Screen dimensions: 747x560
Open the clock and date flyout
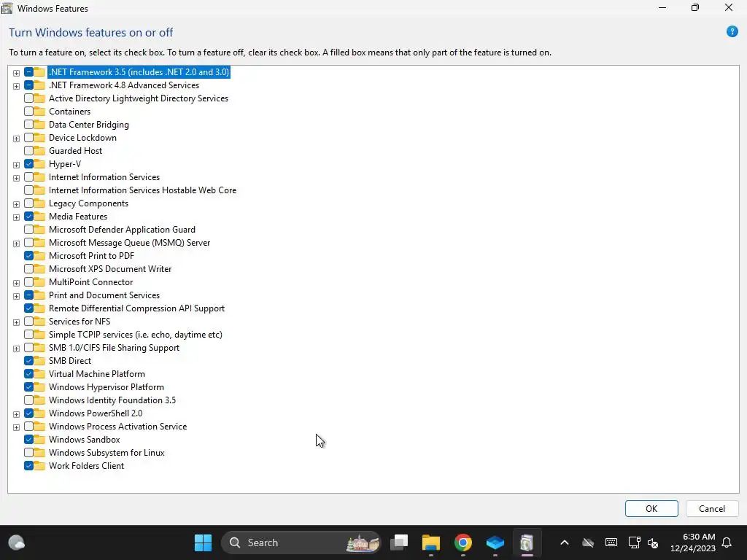[x=693, y=542]
